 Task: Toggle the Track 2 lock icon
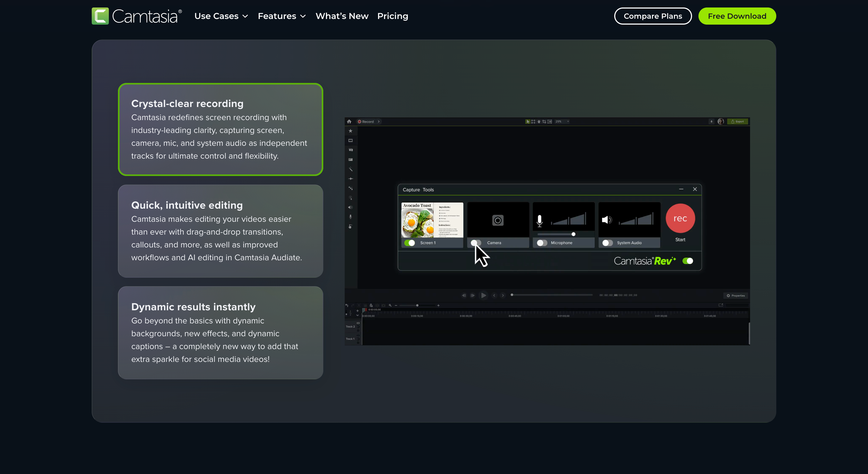pyautogui.click(x=358, y=330)
